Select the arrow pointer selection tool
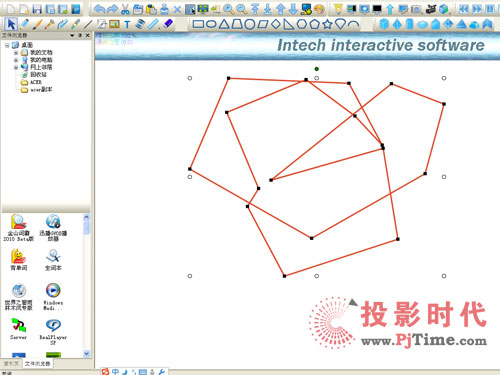The image size is (500, 375). tap(11, 24)
